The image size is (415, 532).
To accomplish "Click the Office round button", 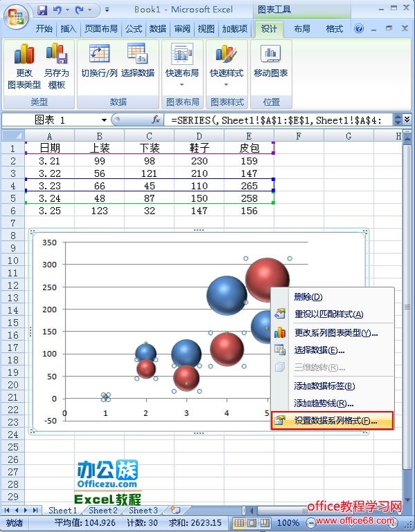I will pyautogui.click(x=17, y=17).
